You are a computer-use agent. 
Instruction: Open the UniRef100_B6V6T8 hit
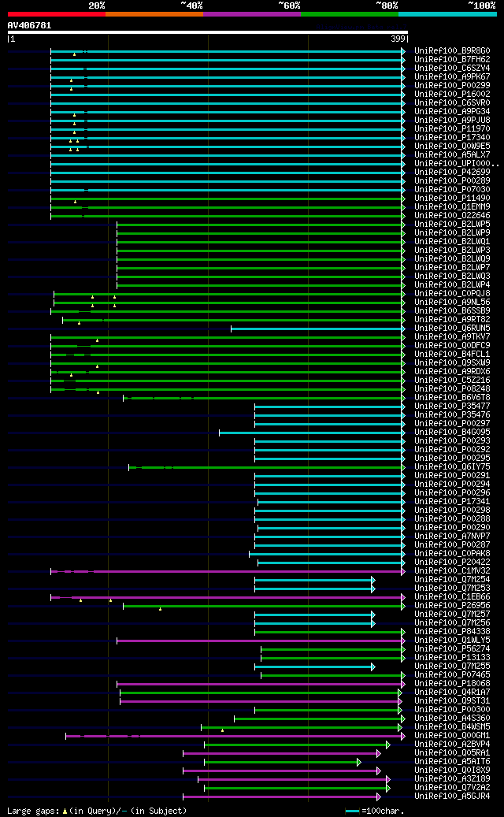pos(452,397)
